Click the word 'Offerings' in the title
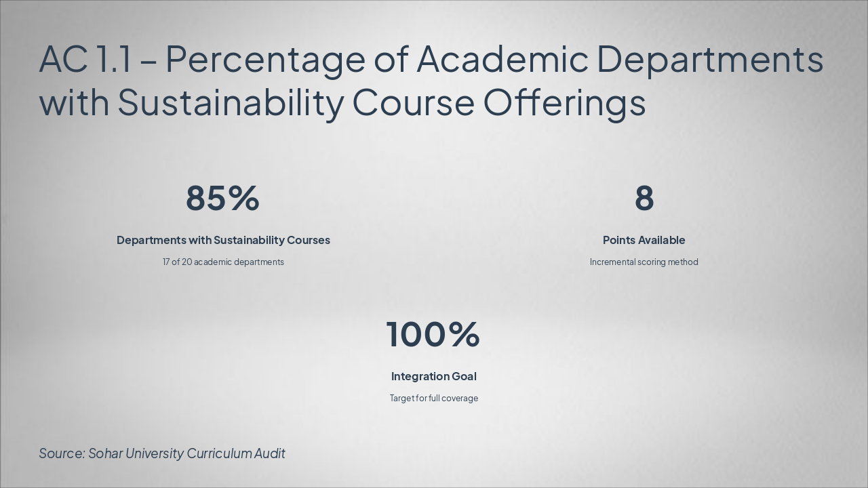 [x=564, y=103]
